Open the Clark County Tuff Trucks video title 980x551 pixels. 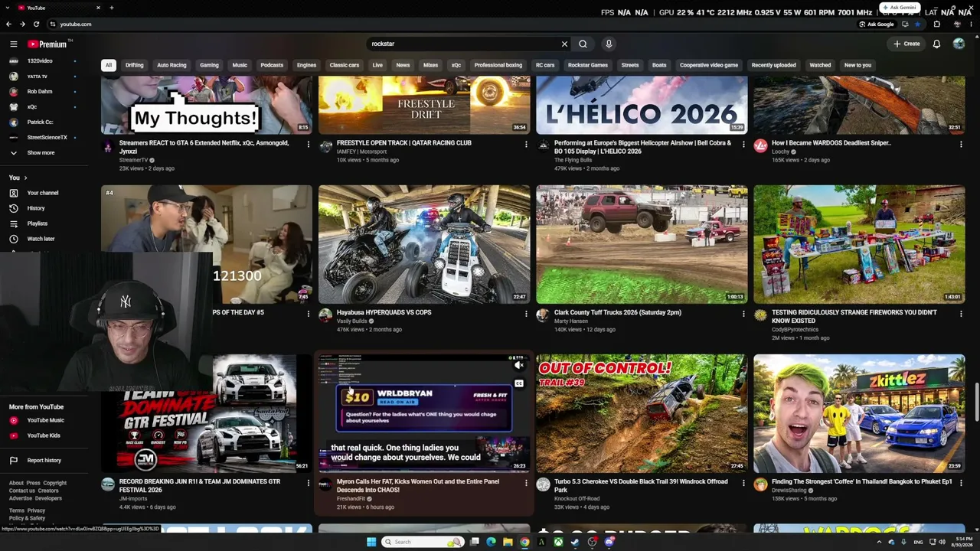[x=618, y=312]
